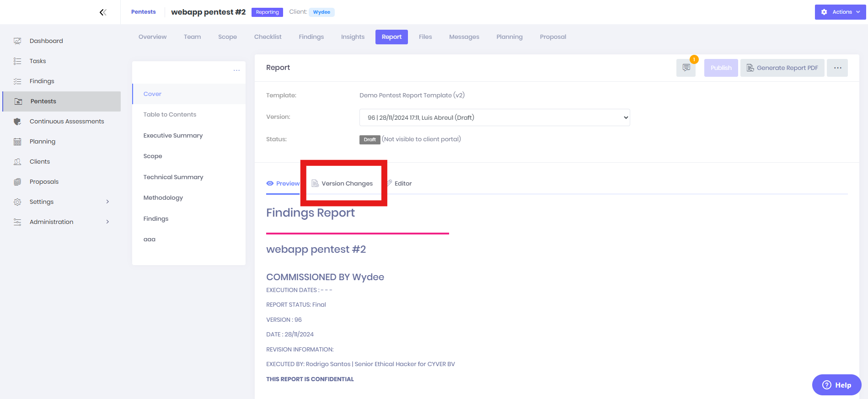Open the report Version dropdown

(x=494, y=117)
